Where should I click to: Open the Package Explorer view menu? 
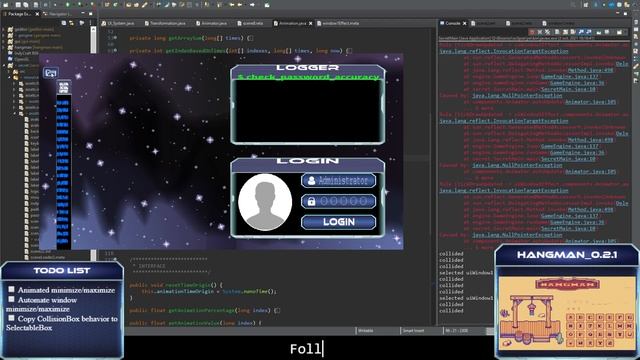point(90,23)
